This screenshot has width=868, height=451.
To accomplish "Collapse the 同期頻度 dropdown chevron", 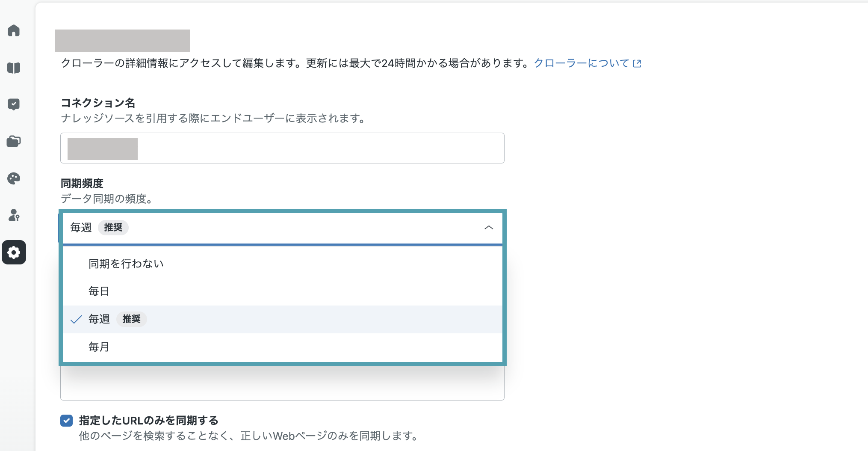I will 489,228.
